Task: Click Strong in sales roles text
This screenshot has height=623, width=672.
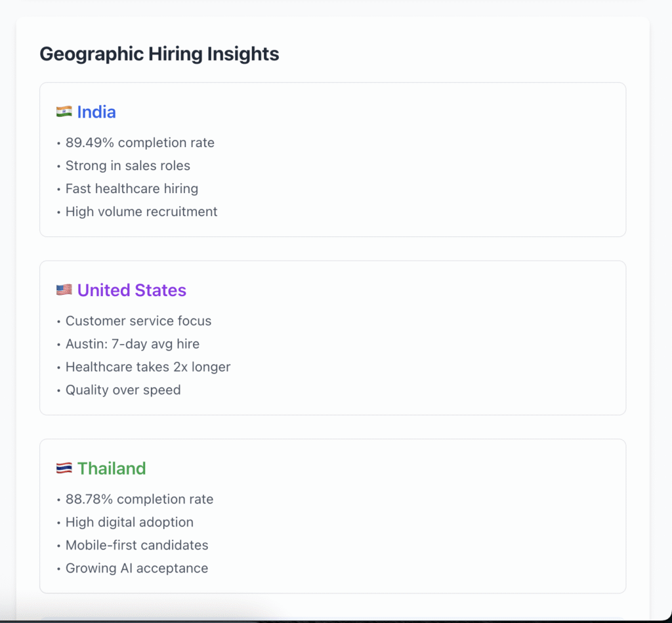Action: (128, 165)
